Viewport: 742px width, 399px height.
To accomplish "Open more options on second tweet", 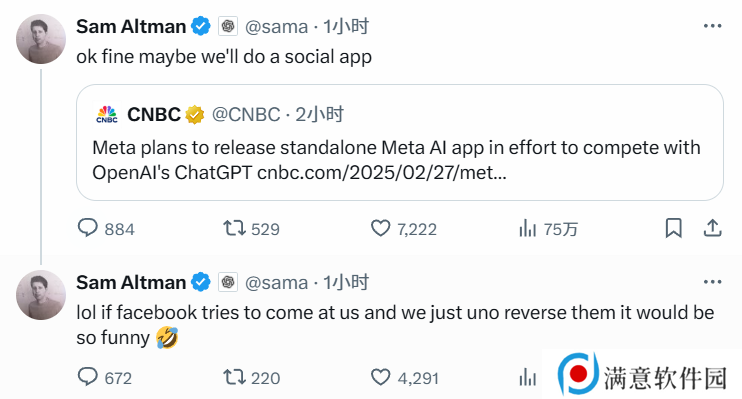I will 712,282.
